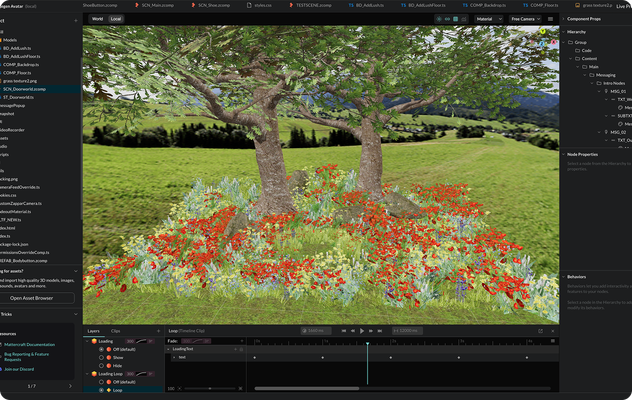Screen dimensions: 632x400
Task: Step back one frame in timeline
Action: [353, 331]
